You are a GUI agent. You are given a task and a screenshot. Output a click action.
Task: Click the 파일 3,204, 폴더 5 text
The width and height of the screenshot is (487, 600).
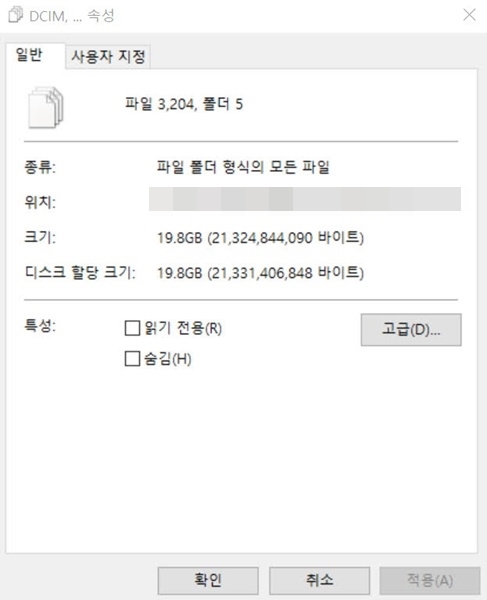(184, 104)
